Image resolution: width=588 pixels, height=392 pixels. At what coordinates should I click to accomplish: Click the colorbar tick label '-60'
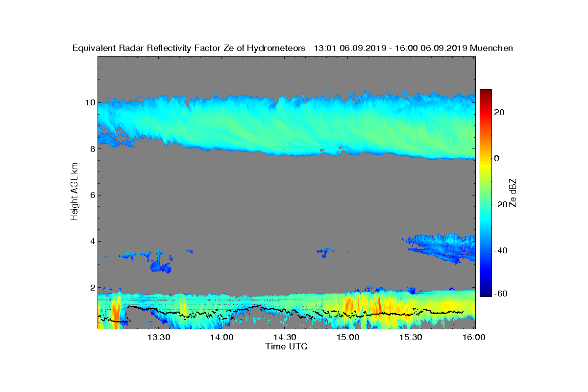[501, 294]
